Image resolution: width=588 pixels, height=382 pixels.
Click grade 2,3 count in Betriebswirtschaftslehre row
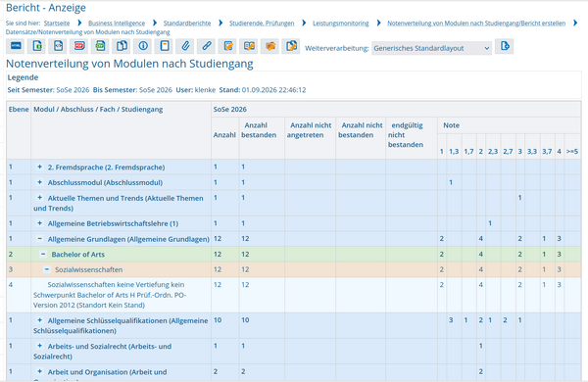pos(490,223)
